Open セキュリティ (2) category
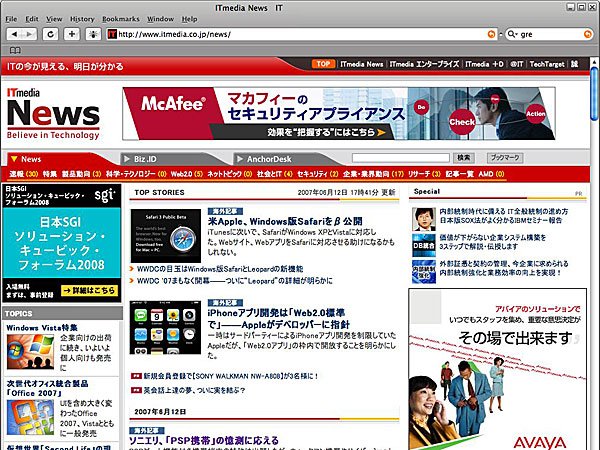Viewport: 600px width, 450px height. [318, 174]
